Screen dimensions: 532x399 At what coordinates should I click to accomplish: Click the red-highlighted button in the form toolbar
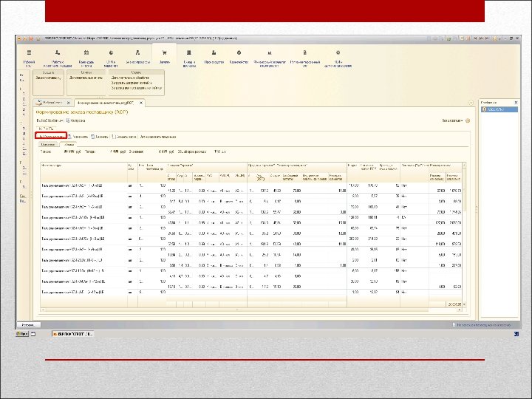pyautogui.click(x=52, y=137)
